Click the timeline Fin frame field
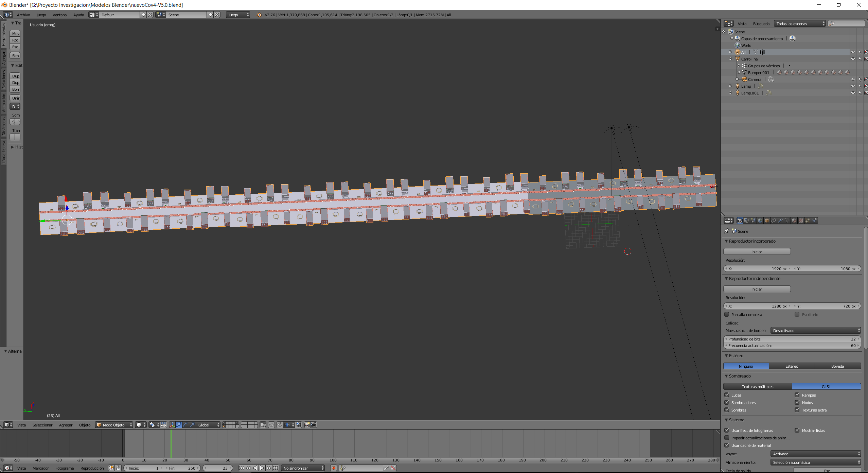 click(x=182, y=468)
